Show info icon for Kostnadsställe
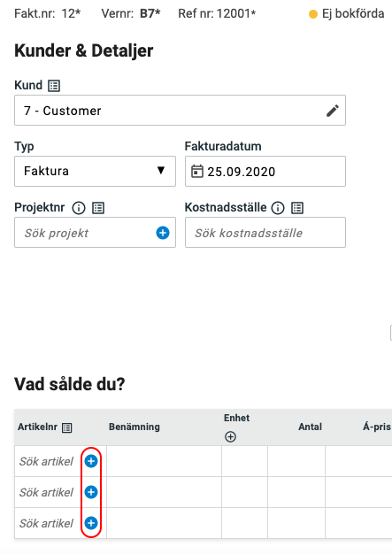The height and width of the screenshot is (554, 392). tap(278, 208)
